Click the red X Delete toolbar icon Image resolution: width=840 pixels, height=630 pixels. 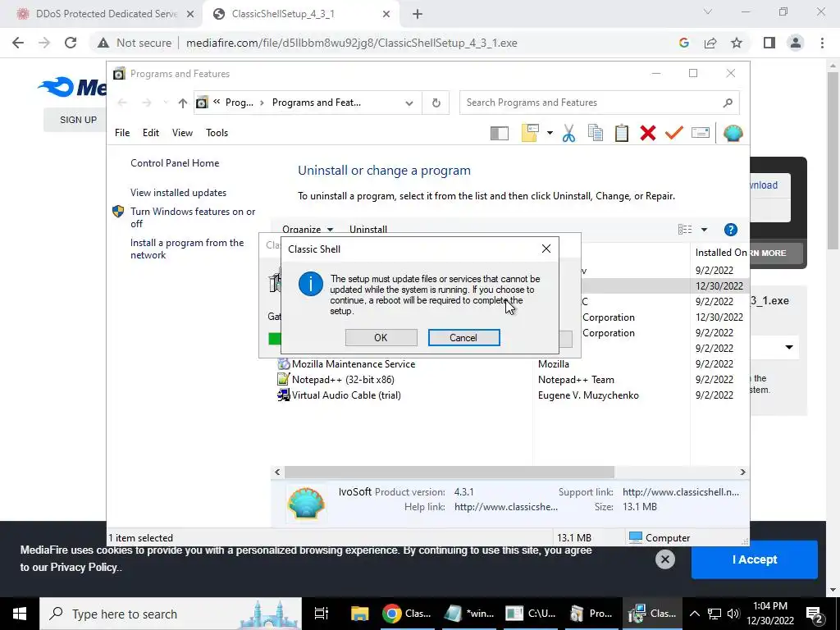tap(648, 133)
